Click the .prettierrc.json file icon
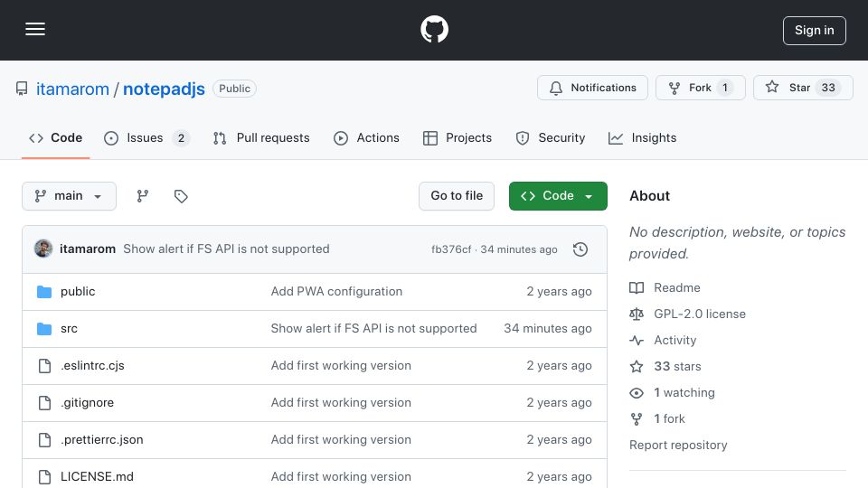 44,440
